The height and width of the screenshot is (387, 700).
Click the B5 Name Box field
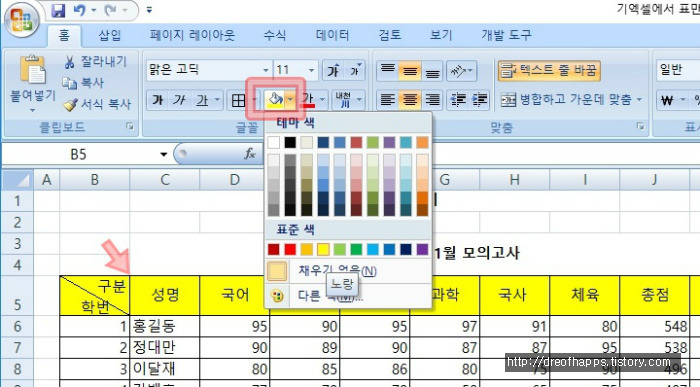click(x=79, y=154)
